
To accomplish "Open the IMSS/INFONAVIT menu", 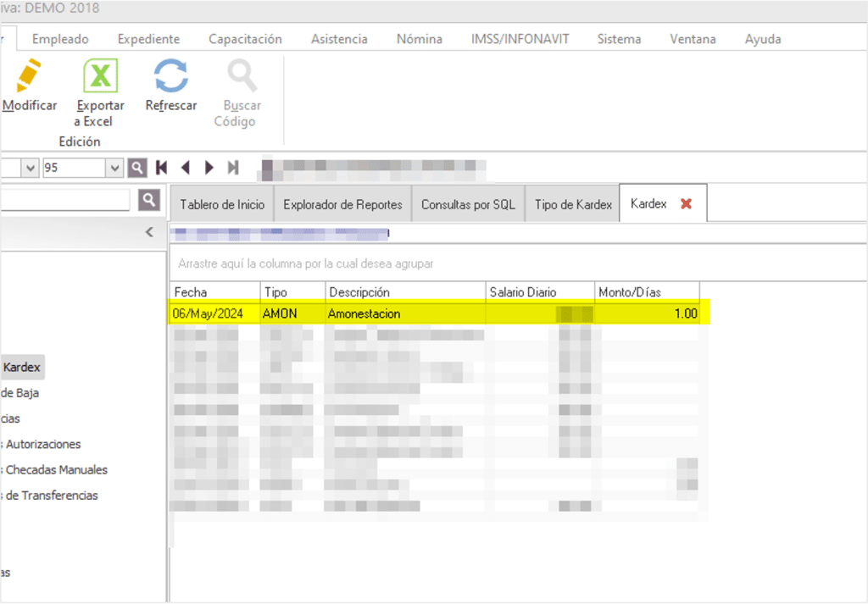I will click(520, 39).
